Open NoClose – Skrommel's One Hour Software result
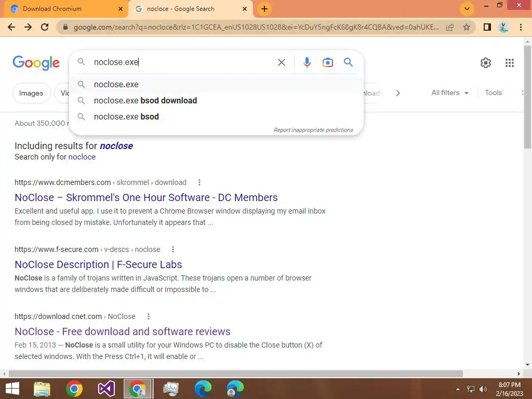 click(x=146, y=197)
